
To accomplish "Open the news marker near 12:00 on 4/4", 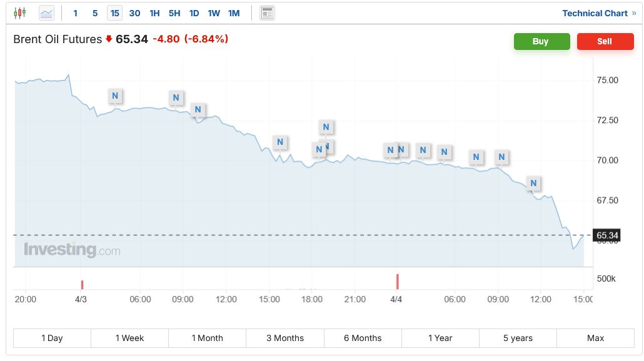I will [533, 183].
